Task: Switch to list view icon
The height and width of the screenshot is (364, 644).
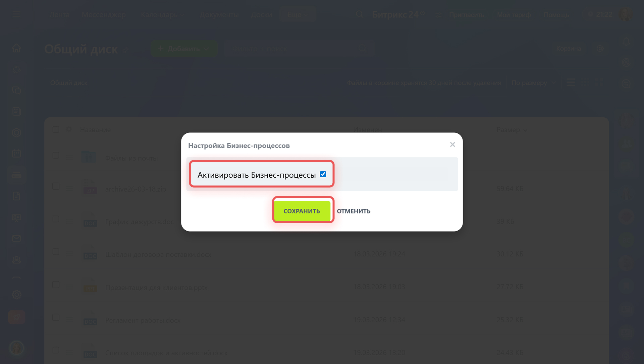Action: [571, 82]
